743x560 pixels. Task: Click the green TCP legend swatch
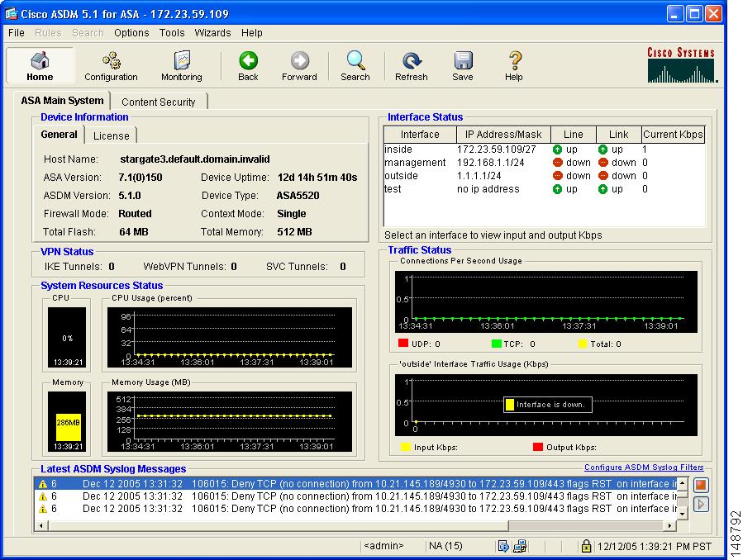click(497, 344)
